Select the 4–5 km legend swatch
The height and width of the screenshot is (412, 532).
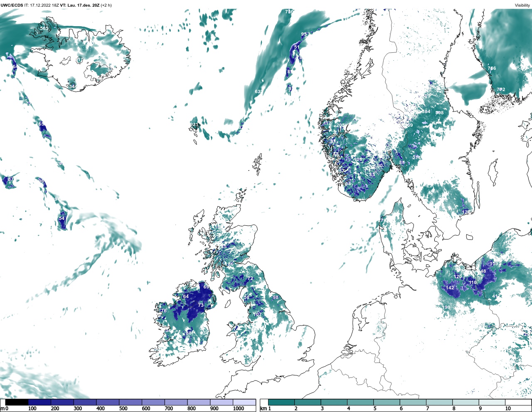(360, 402)
